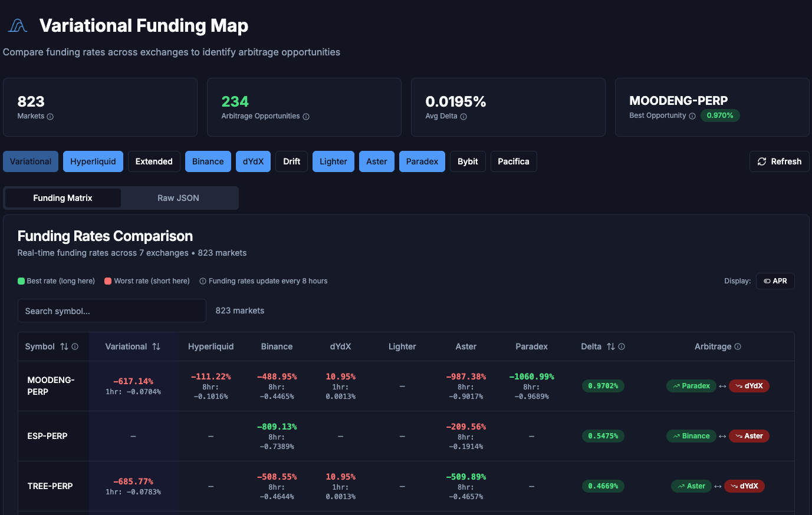Image resolution: width=812 pixels, height=515 pixels.
Task: Select the MOODENG-PERP symbol in the table row
Action: click(x=51, y=386)
